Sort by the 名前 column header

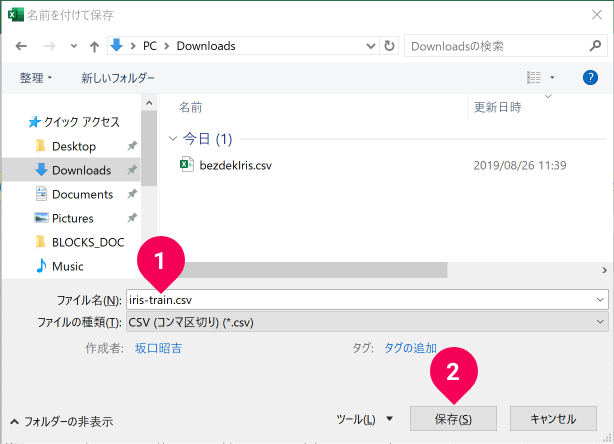190,107
